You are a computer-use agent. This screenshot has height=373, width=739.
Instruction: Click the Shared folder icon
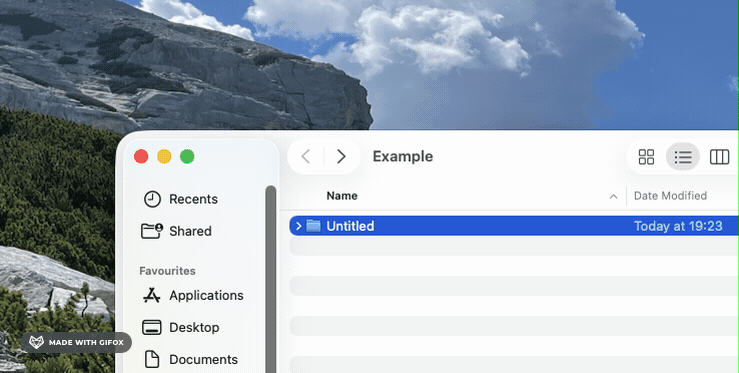pos(152,231)
